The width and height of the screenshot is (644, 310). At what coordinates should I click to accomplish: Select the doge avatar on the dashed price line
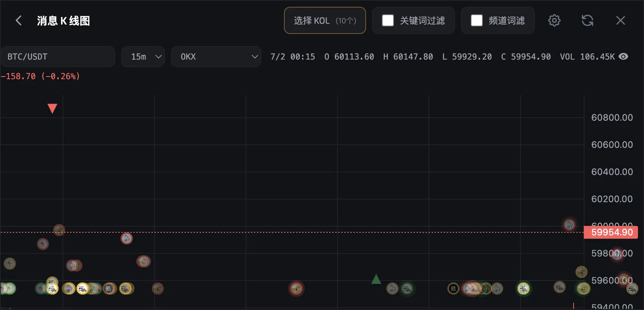tap(59, 230)
